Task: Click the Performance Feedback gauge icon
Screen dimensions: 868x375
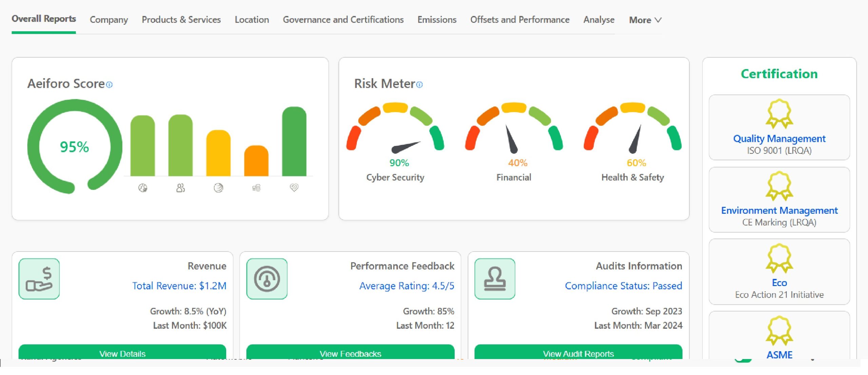Action: point(267,279)
